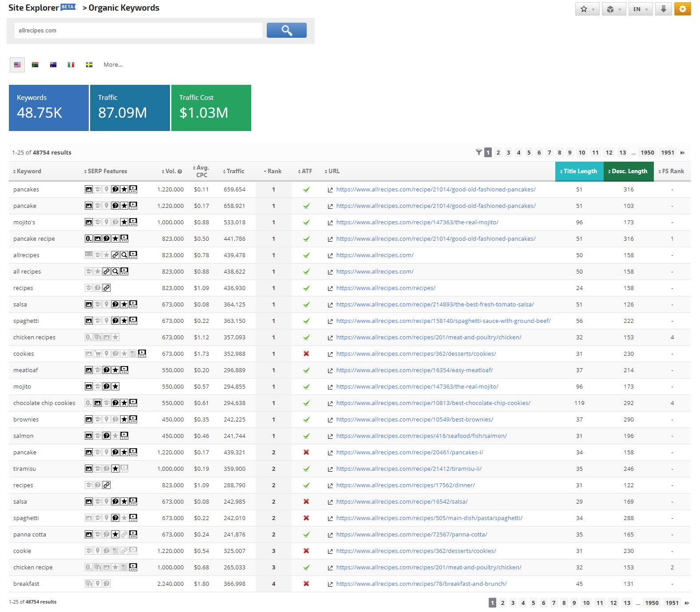This screenshot has height=612, width=700.
Task: Click the Vol. column help question icon
Action: (x=180, y=171)
